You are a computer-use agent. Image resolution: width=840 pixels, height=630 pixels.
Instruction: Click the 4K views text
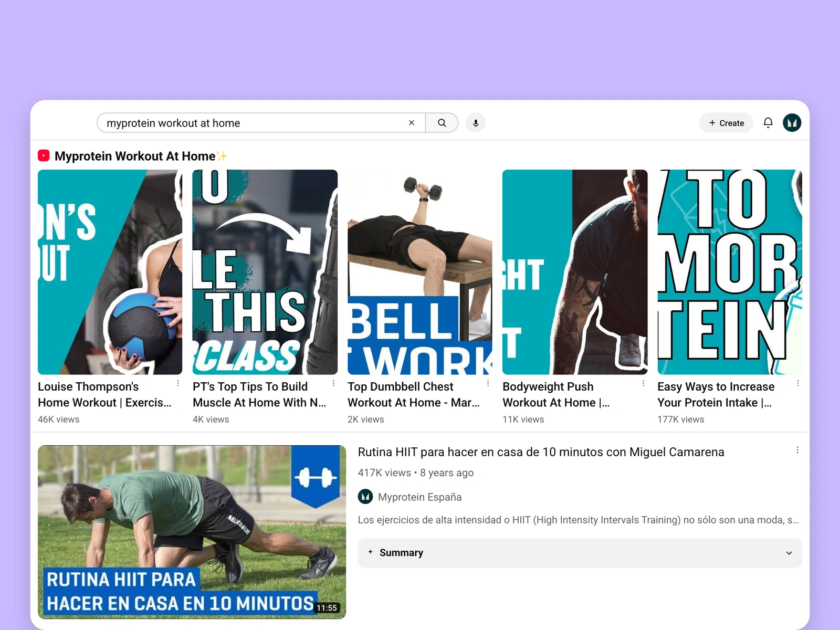point(211,419)
